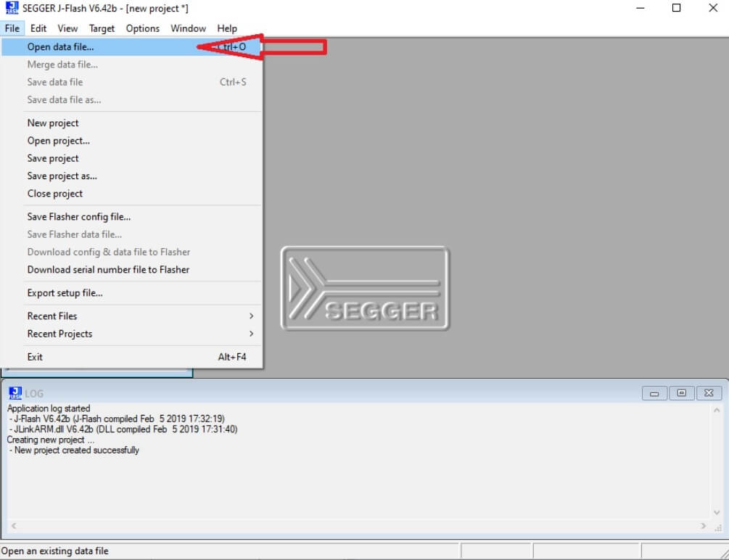Maximize the LOG panel window
729x560 pixels.
[681, 393]
